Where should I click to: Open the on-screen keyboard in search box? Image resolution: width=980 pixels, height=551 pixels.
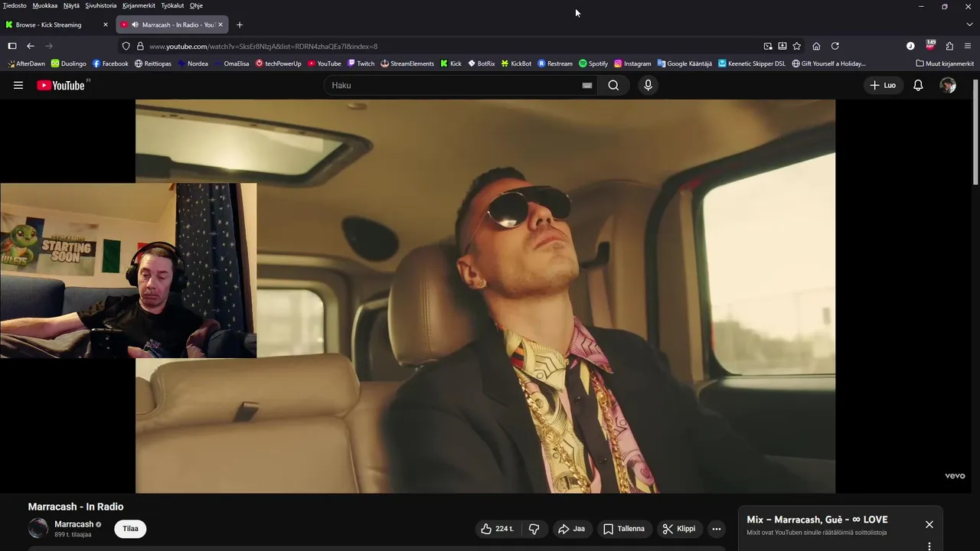(587, 86)
